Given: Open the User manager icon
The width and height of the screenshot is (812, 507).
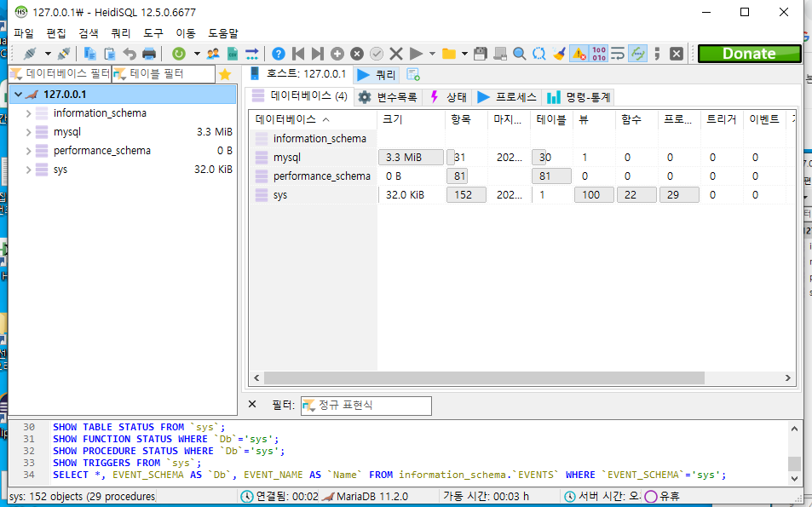Looking at the screenshot, I should click(x=213, y=54).
